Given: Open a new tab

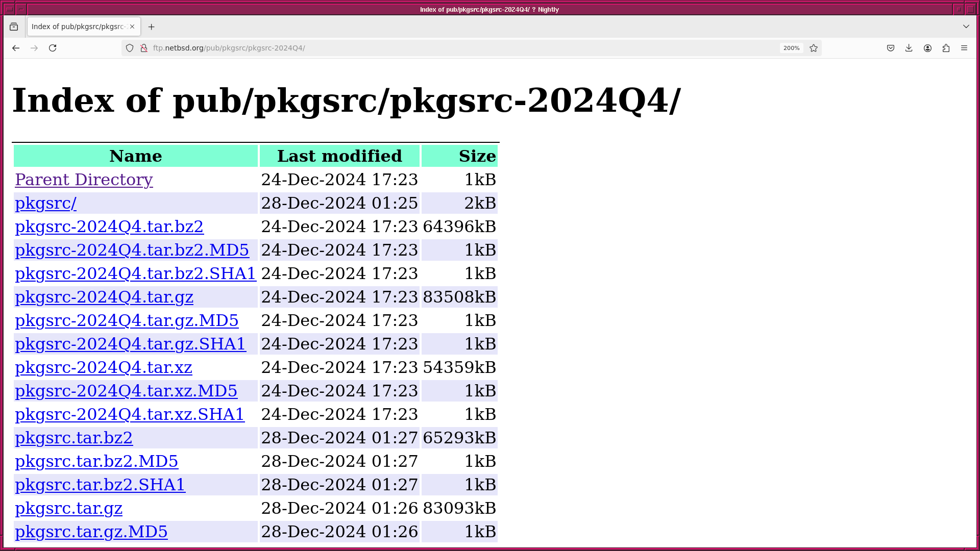Looking at the screenshot, I should 151,27.
